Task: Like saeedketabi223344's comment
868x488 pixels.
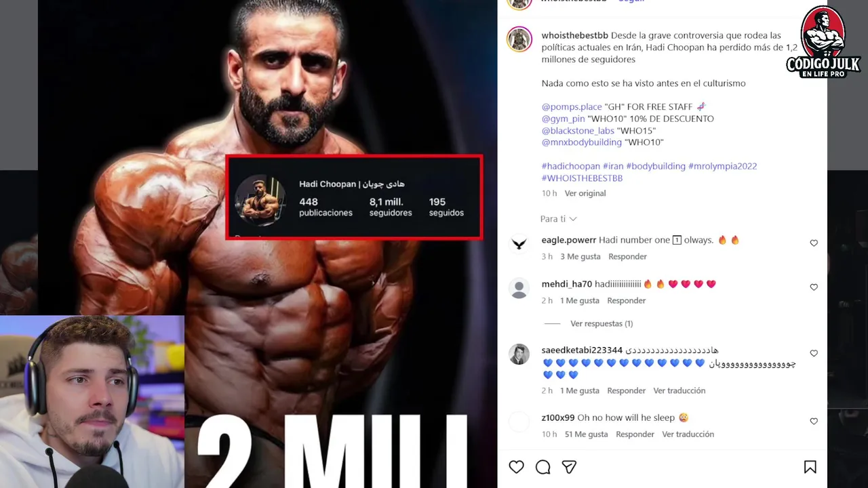Action: (x=814, y=354)
